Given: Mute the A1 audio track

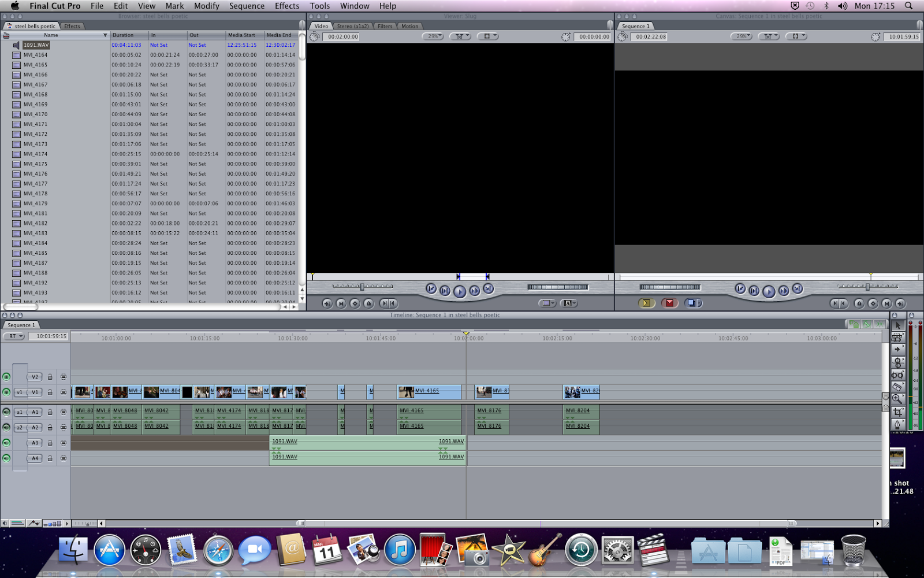Looking at the screenshot, I should (6, 412).
